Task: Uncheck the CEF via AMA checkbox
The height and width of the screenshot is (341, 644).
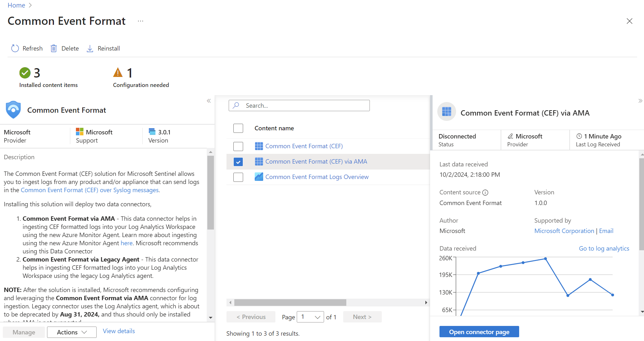Action: tap(238, 162)
